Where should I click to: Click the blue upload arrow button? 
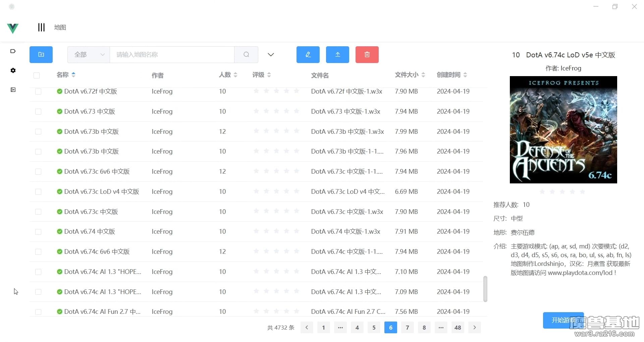click(x=337, y=55)
